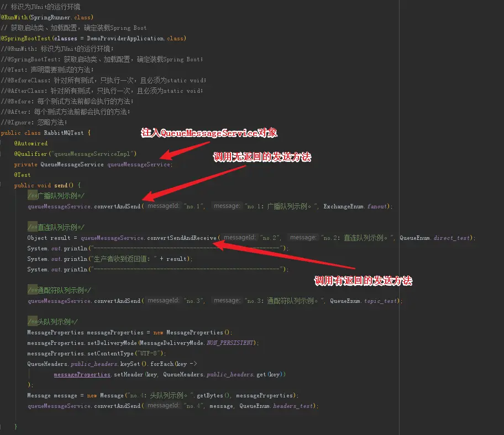Screen dimensions: 504x435
Task: Select DemoProviderApplication.class in @SpringBootTest
Action: (x=135, y=38)
